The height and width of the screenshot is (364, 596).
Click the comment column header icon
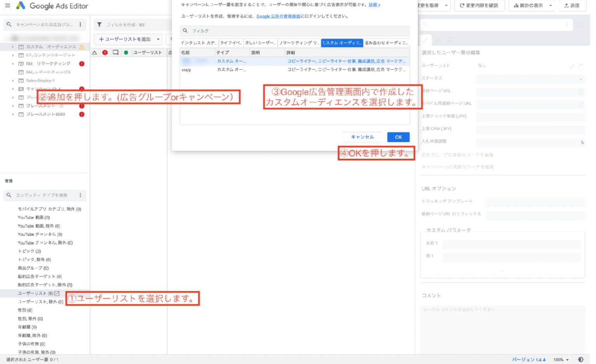[115, 52]
